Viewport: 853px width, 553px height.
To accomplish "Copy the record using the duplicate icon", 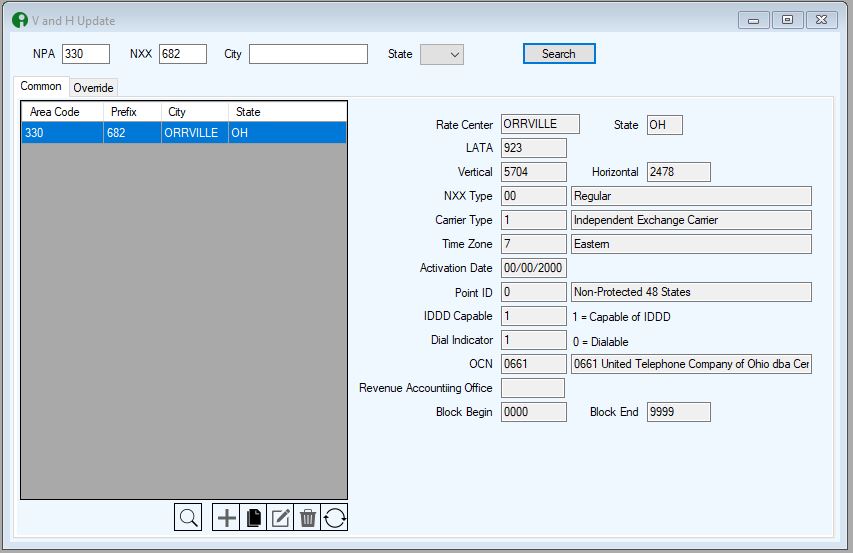I will [x=254, y=517].
